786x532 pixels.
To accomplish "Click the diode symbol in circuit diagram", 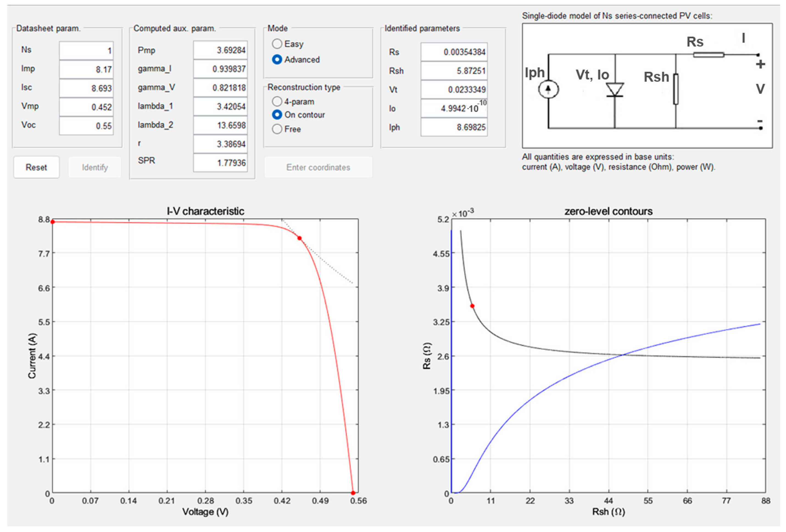I will (615, 89).
